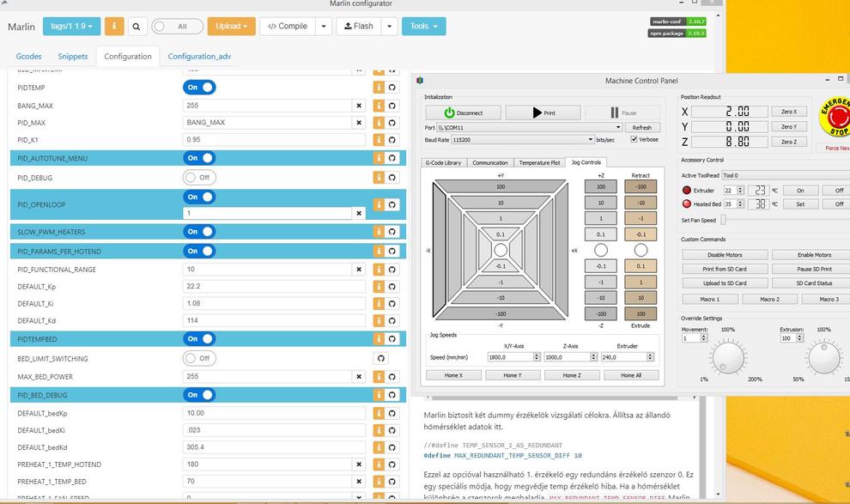The width and height of the screenshot is (850, 504).
Task: Disable the PIDTEMPBED switch
Action: [x=199, y=339]
